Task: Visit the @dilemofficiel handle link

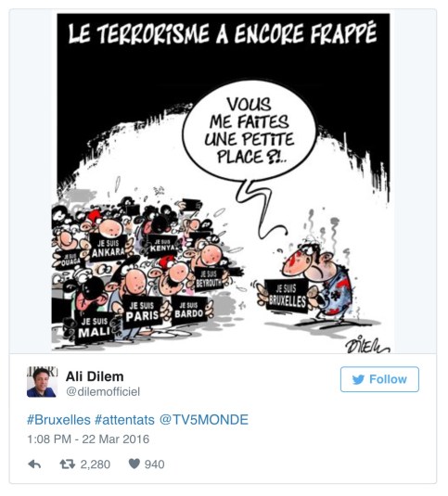Action: pyautogui.click(x=103, y=391)
